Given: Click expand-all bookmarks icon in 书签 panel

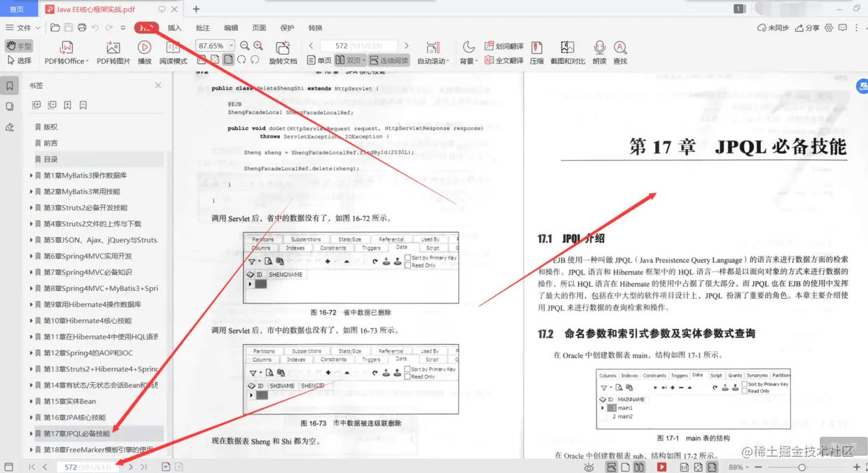Looking at the screenshot, I should (36, 105).
